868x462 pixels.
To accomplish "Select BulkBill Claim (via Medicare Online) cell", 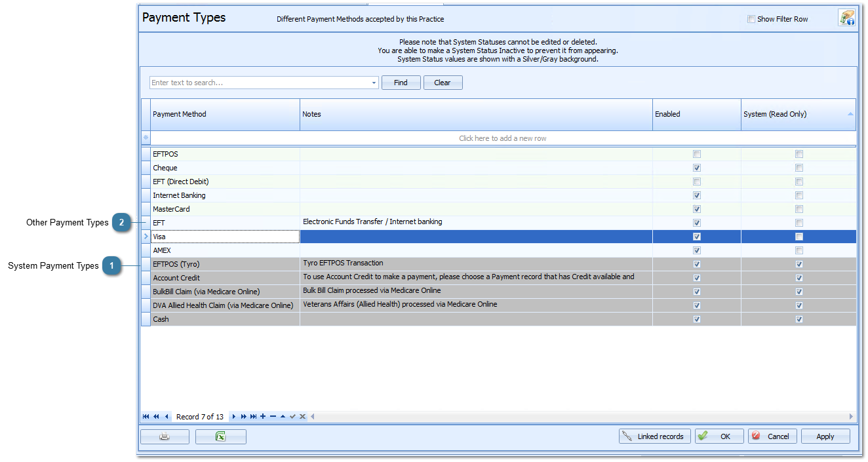I will point(225,292).
